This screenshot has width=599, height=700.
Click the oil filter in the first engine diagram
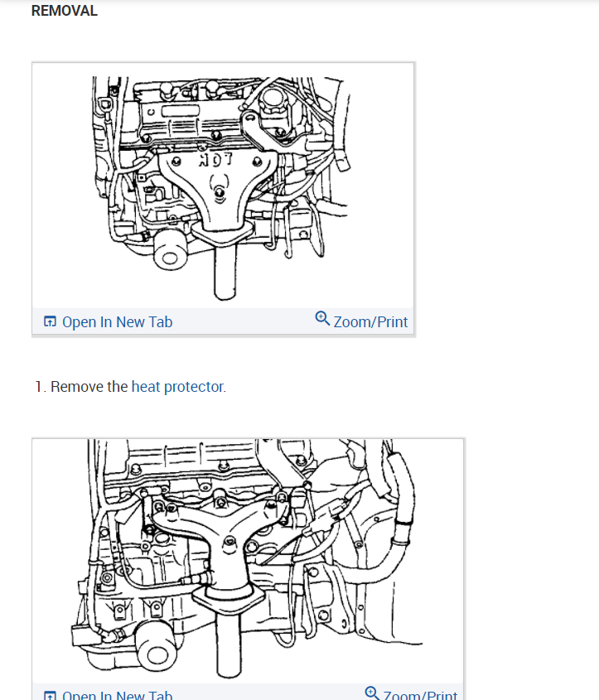pyautogui.click(x=170, y=250)
